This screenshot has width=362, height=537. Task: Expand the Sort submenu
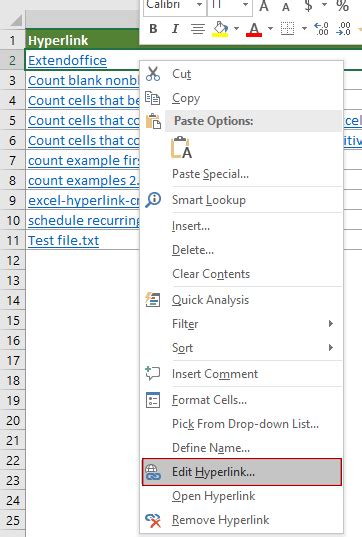click(242, 348)
